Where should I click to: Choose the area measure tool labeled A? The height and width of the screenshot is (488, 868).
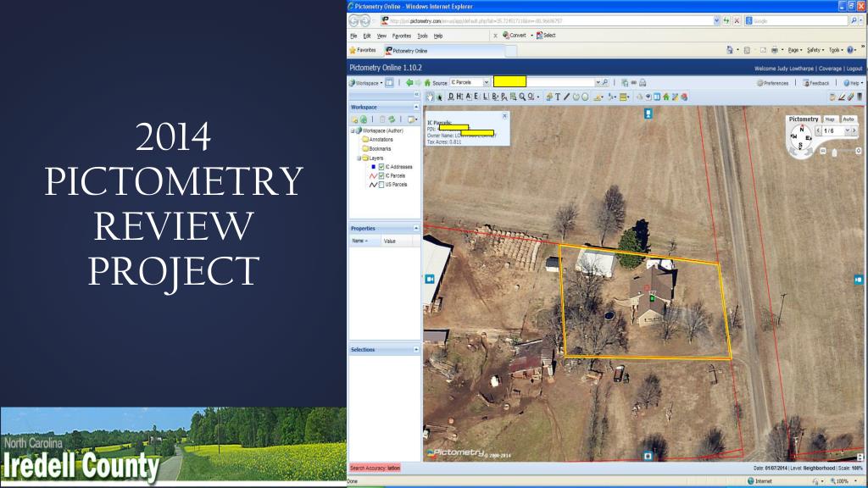pyautogui.click(x=468, y=97)
